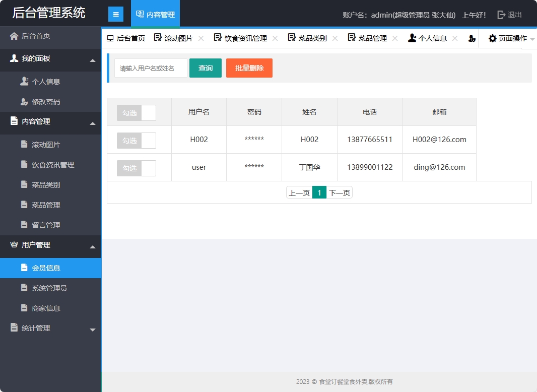Open the 页面操作 dropdown menu
This screenshot has width=537, height=392.
click(x=509, y=38)
